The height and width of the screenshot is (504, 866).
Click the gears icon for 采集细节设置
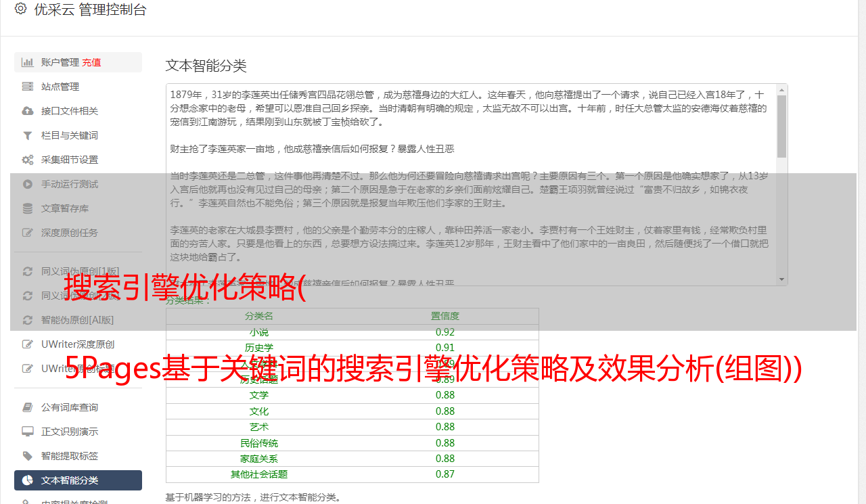tap(28, 160)
